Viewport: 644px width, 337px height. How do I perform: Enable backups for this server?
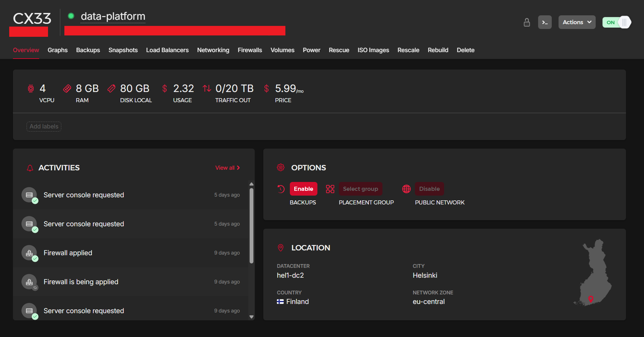pyautogui.click(x=303, y=189)
